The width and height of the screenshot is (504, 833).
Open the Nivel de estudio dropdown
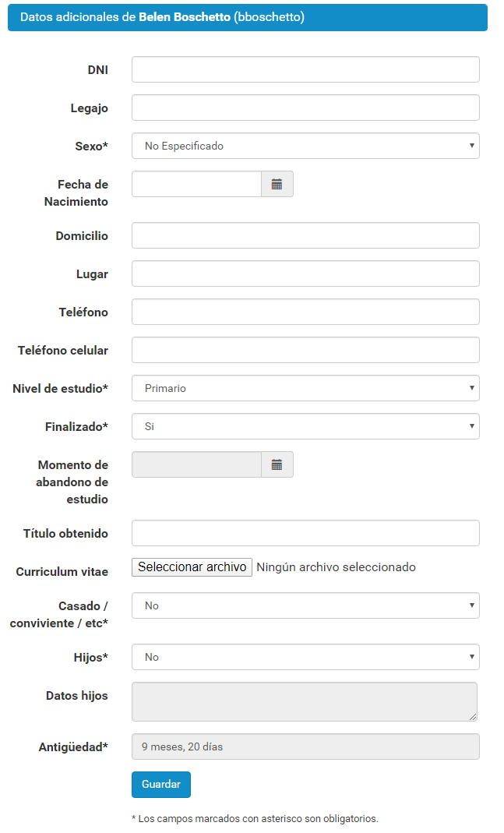coord(305,388)
